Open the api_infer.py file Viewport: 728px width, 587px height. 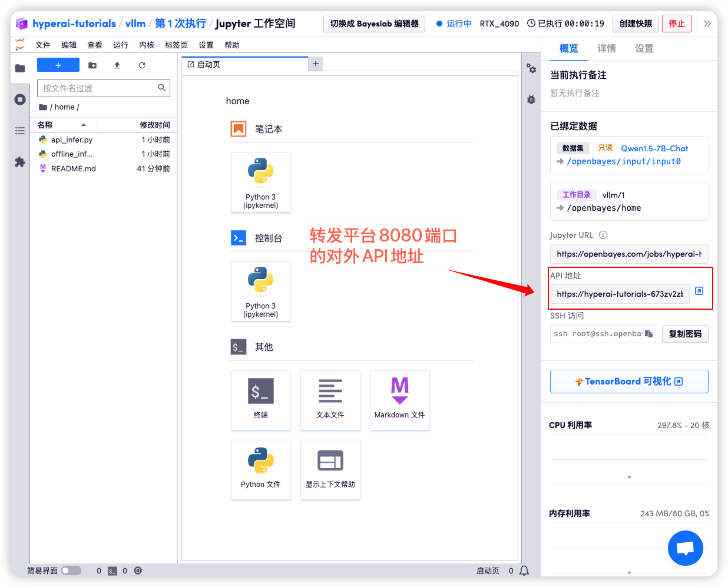[x=72, y=140]
